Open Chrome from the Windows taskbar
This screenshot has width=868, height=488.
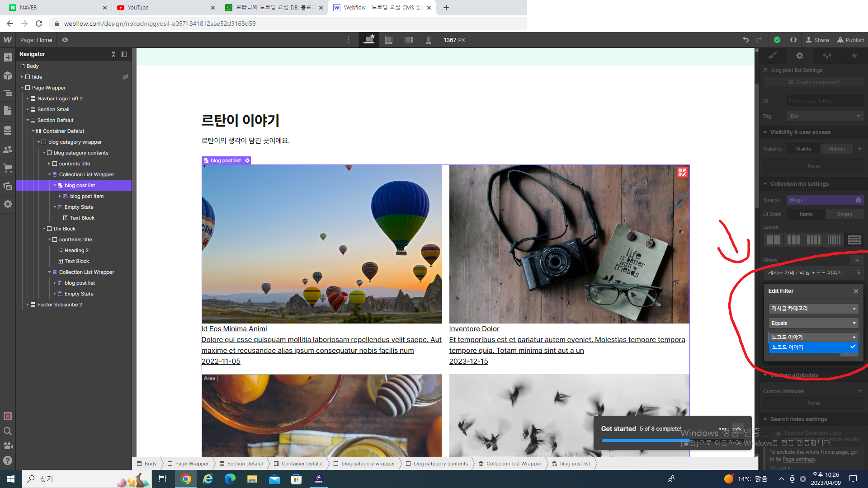pyautogui.click(x=186, y=479)
